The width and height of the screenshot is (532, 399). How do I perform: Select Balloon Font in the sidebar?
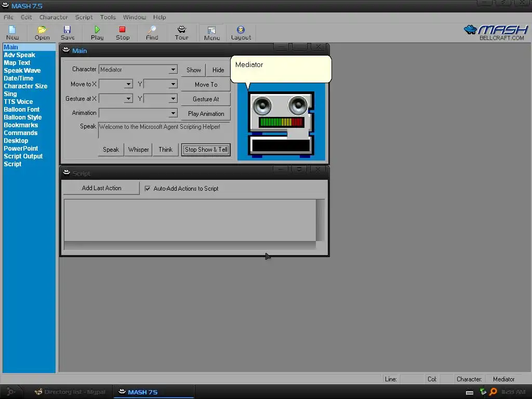pyautogui.click(x=21, y=110)
